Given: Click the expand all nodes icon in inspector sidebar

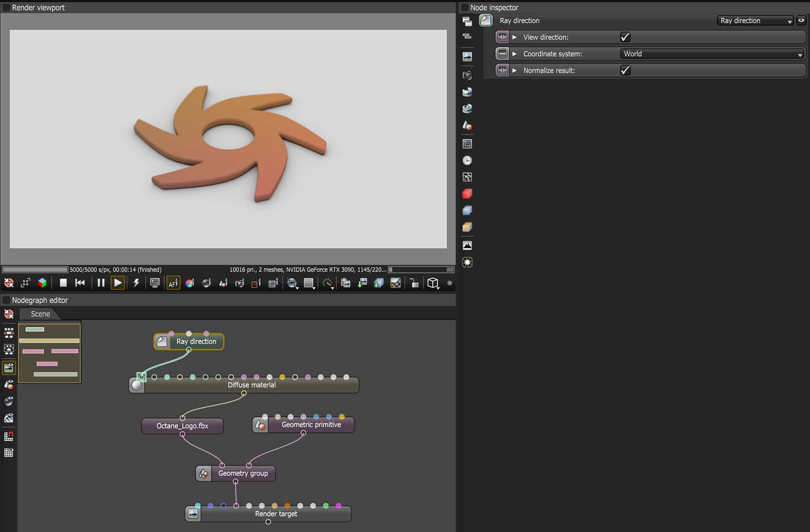Looking at the screenshot, I should (467, 21).
